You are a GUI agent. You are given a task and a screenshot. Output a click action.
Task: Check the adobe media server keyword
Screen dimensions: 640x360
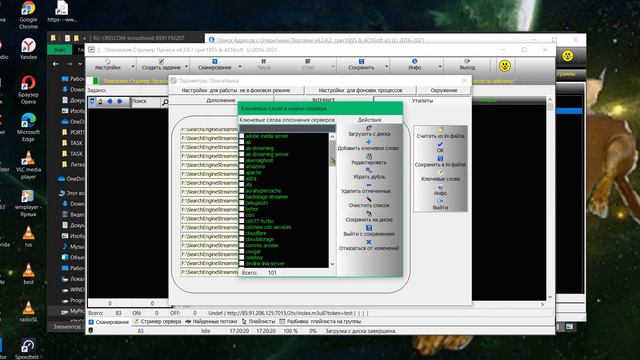(x=242, y=136)
